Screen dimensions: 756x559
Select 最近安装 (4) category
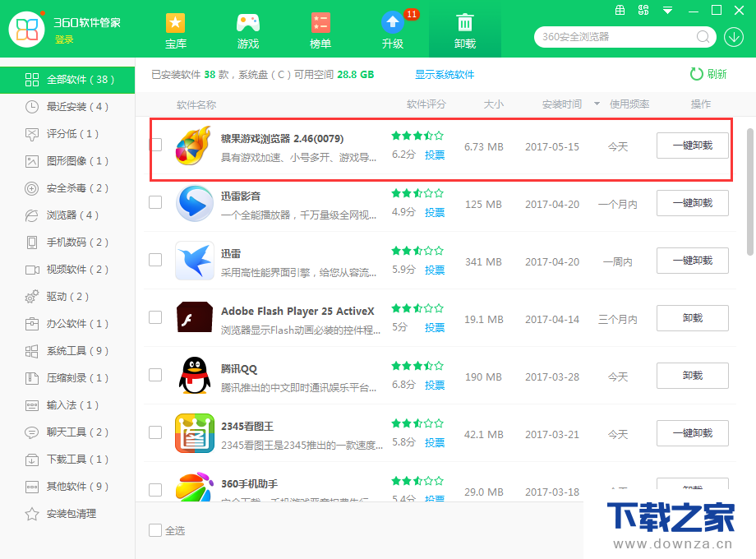click(x=67, y=107)
